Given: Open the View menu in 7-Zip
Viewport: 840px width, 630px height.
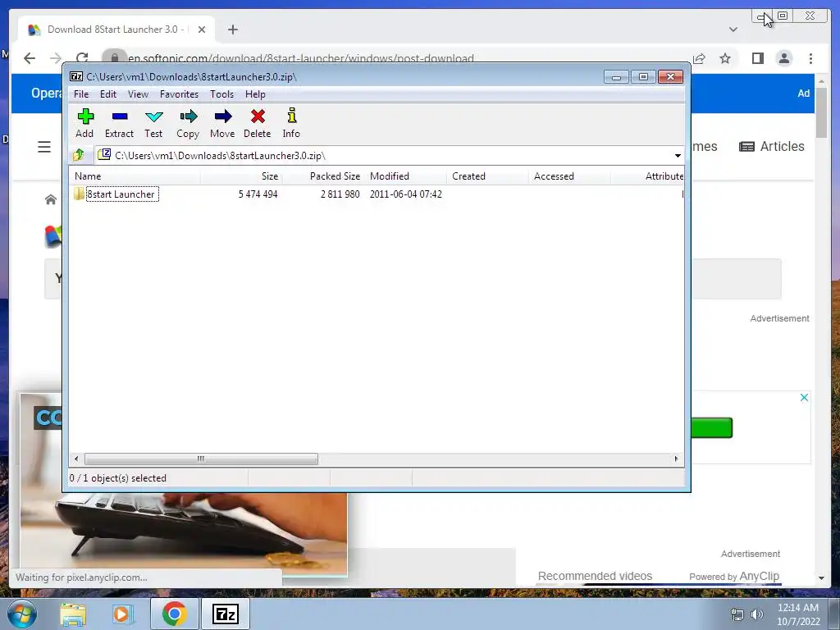Looking at the screenshot, I should point(138,94).
